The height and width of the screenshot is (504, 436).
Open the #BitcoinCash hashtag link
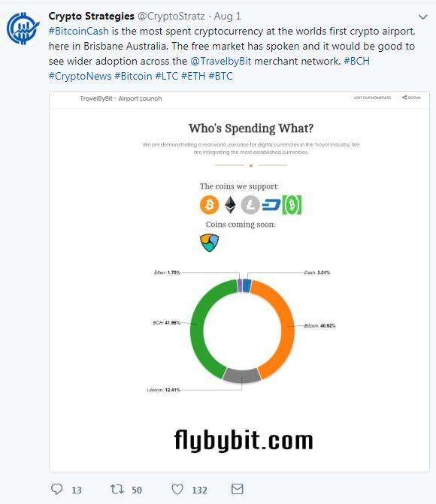click(x=79, y=32)
